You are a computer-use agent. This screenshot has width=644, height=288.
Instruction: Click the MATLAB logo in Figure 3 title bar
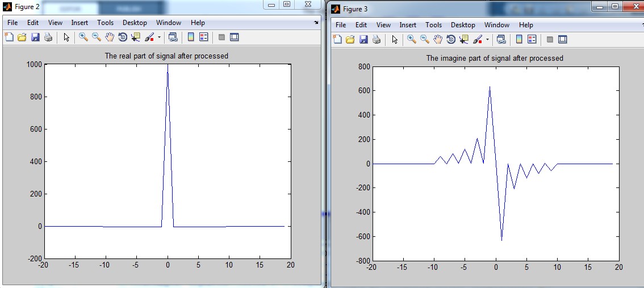(336, 9)
